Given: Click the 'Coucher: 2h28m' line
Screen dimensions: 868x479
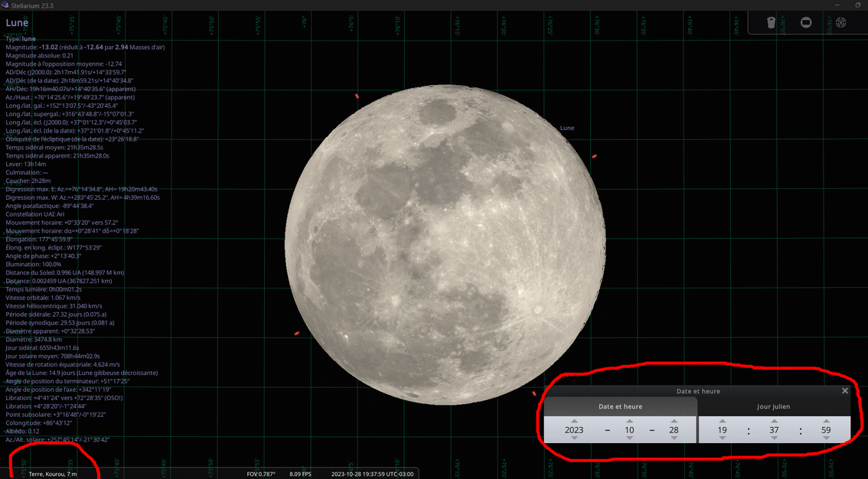Looking at the screenshot, I should tap(28, 181).
